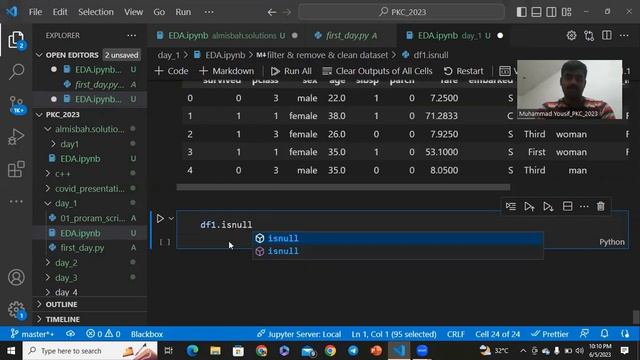
Task: Change the cell language mode Python
Action: [611, 242]
